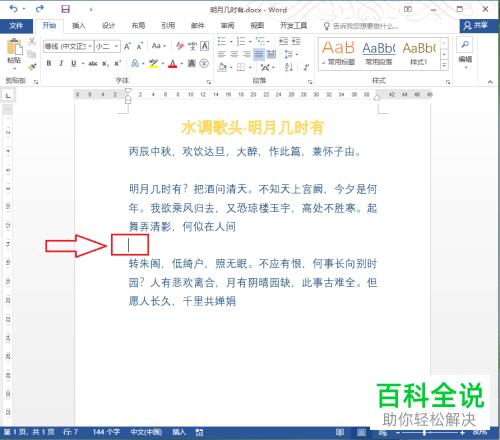Toggle subscript formatting
Screen dimensions: 500x440
pos(105,63)
